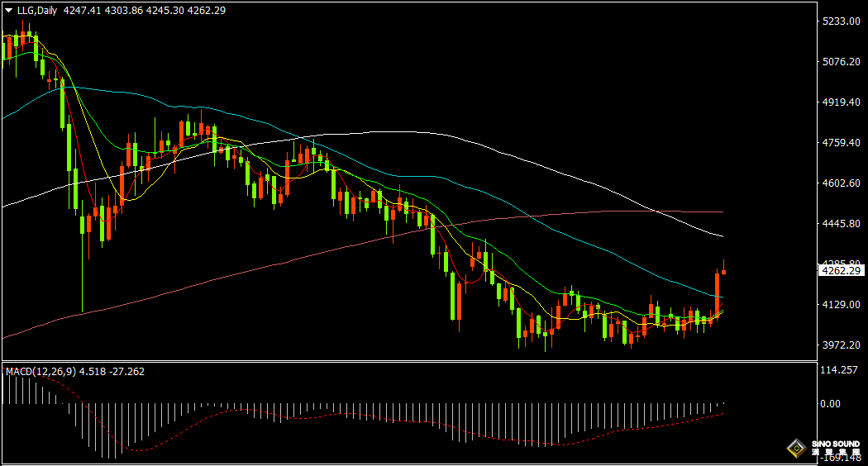Click the 5233.00 price axis label
This screenshot has height=466, width=868.
tap(842, 21)
